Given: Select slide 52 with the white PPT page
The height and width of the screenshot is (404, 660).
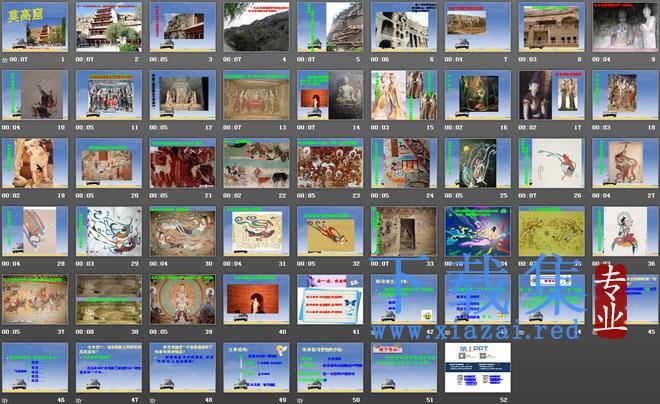Looking at the screenshot, I should (478, 368).
